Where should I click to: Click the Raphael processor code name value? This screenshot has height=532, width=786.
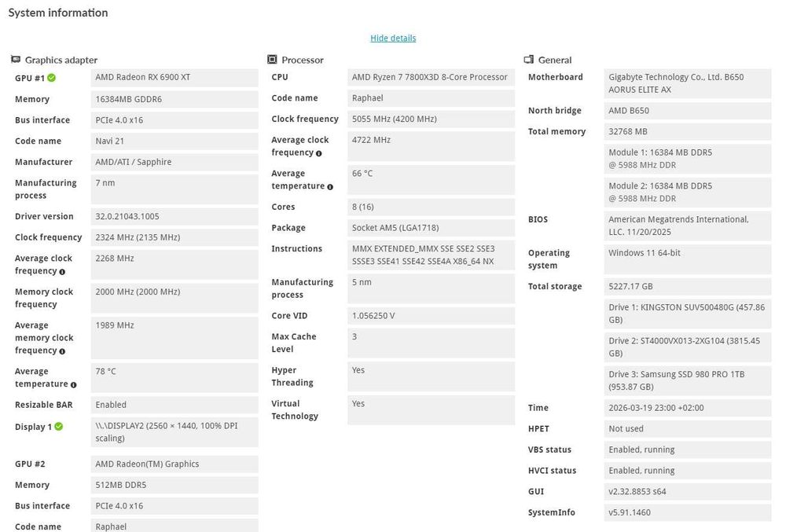431,98
